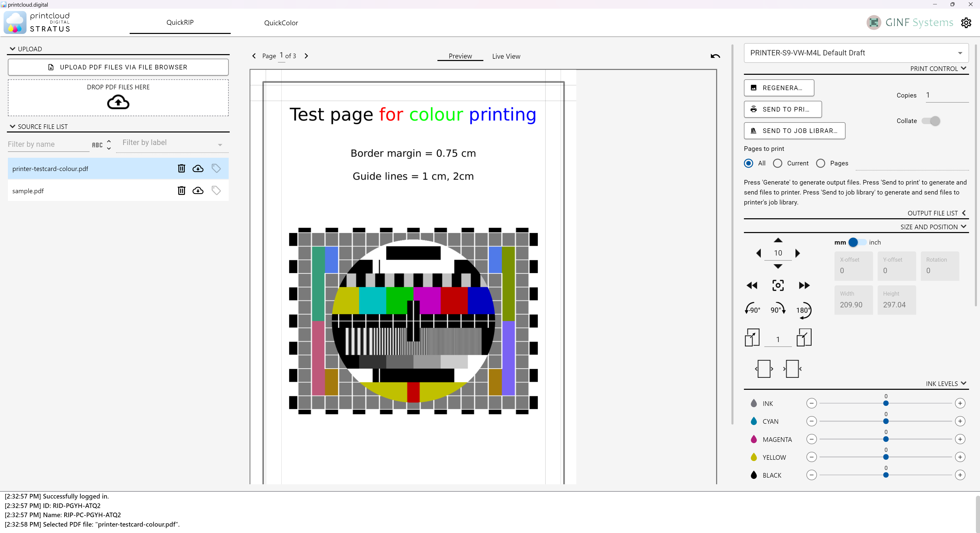Decrease YELLOW ink with minus button
Viewport: 980px width, 533px height.
(x=812, y=457)
